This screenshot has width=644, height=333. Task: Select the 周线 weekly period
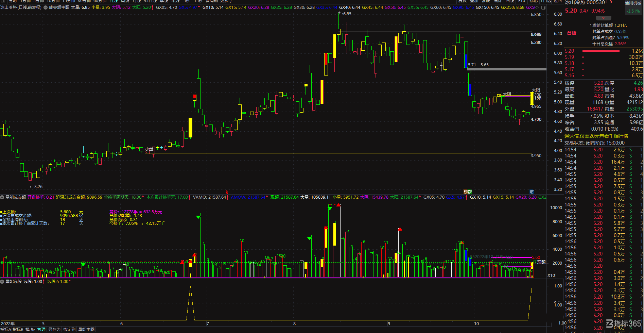(125, 1)
